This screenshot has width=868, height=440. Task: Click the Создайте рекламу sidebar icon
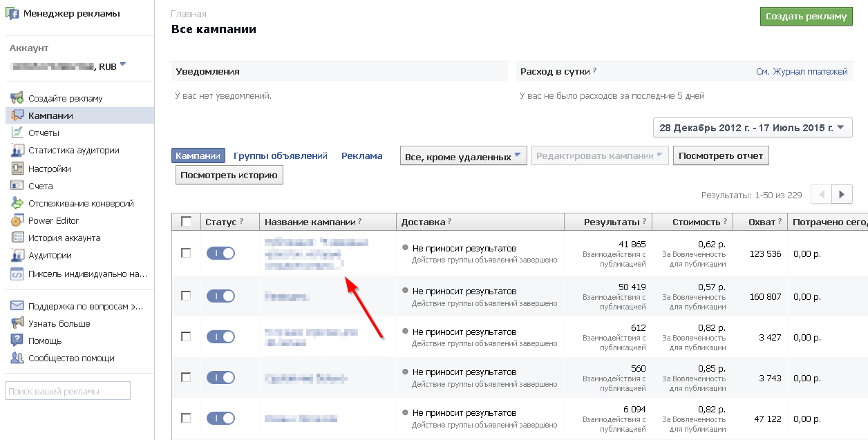pos(17,98)
